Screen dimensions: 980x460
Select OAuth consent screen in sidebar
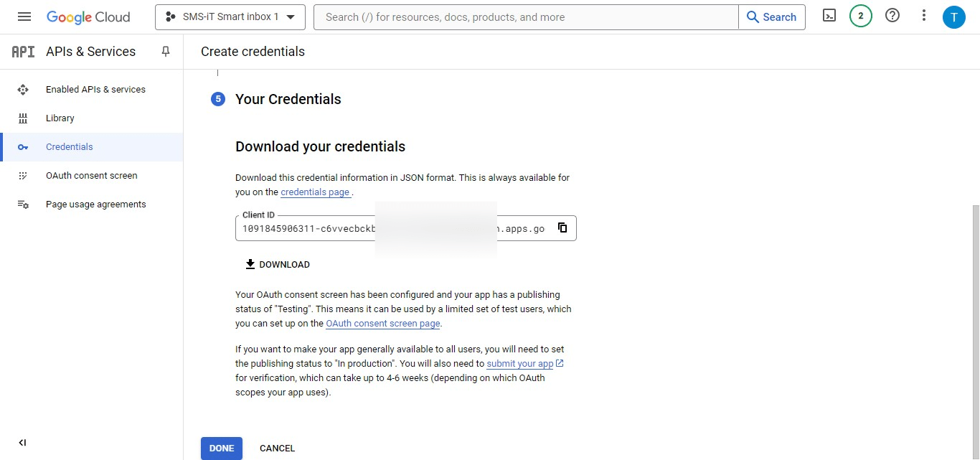coord(91,176)
